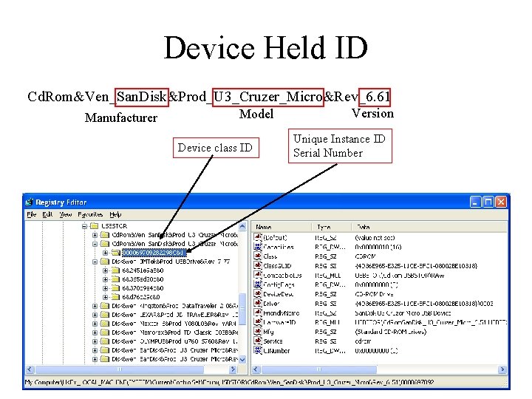Click the Disk&Ven_Memorex folder icon
Screen dimensions: 532x399
105,332
